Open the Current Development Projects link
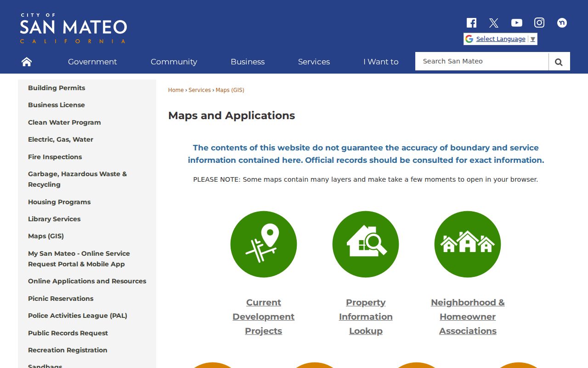The height and width of the screenshot is (368, 588). [x=264, y=316]
